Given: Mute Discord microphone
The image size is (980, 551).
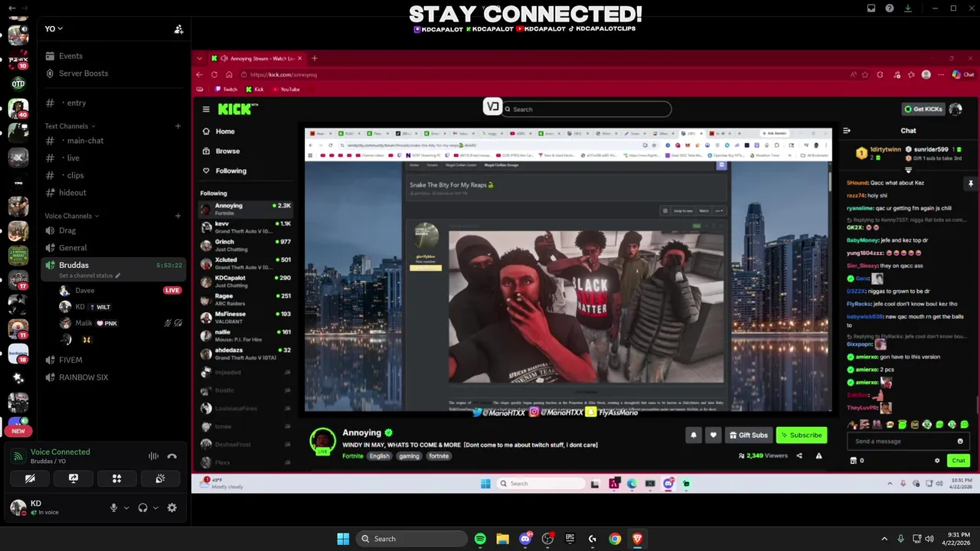Looking at the screenshot, I should tap(113, 507).
